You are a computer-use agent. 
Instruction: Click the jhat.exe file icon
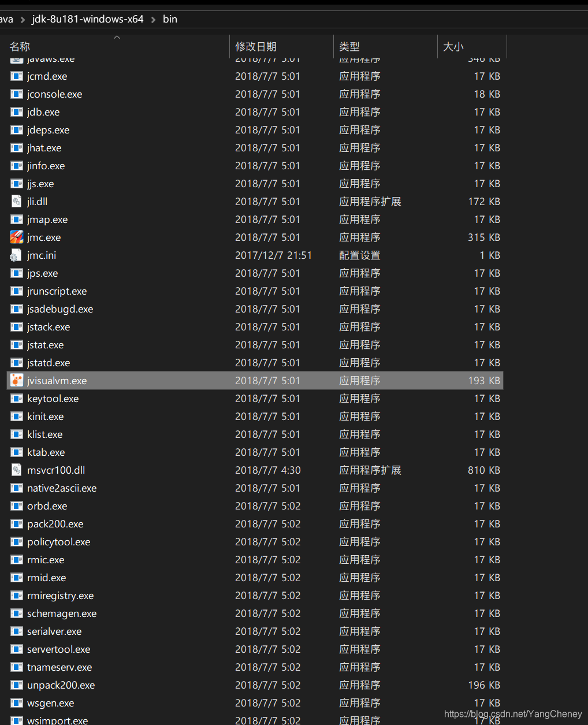point(17,147)
